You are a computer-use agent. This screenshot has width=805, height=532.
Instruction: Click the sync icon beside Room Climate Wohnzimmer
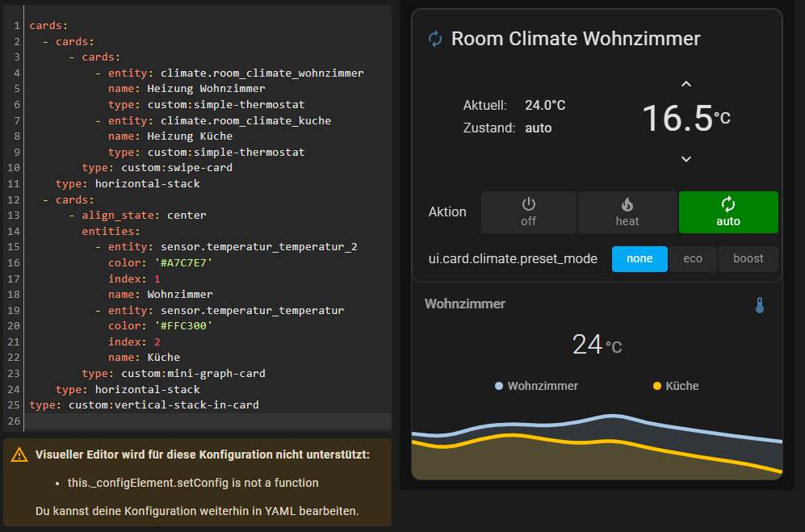[x=434, y=38]
